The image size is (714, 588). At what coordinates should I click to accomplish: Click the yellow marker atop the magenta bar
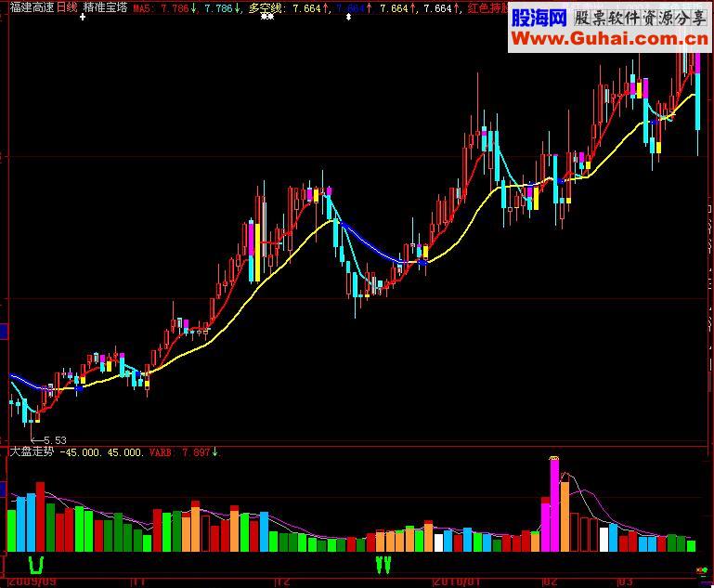(554, 458)
